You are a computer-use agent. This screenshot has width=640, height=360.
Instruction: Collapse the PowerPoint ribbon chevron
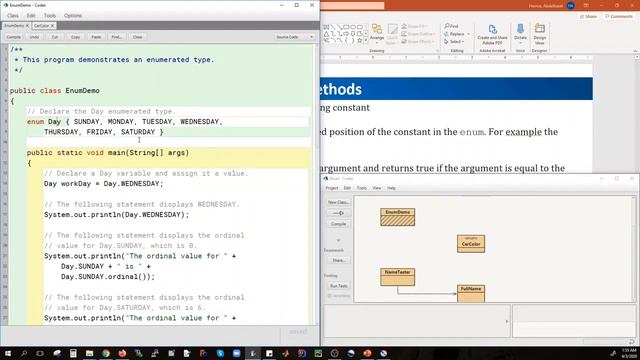(x=635, y=51)
